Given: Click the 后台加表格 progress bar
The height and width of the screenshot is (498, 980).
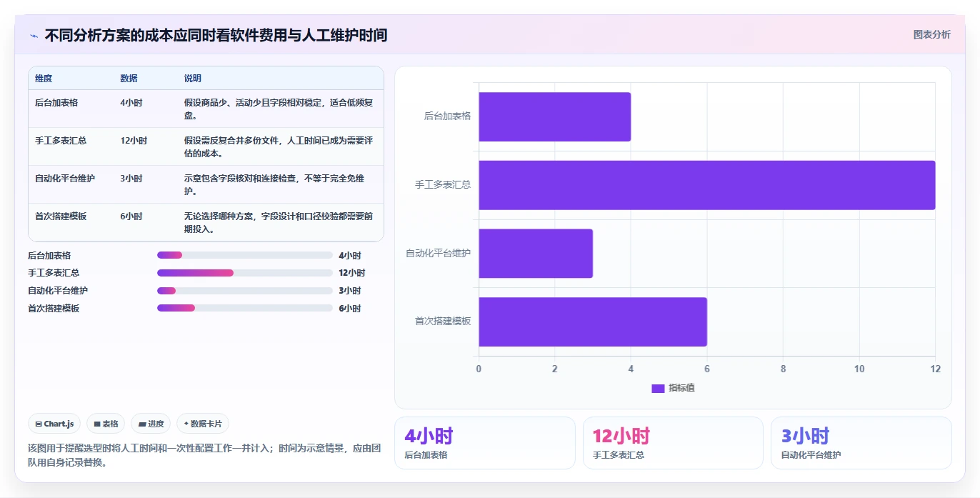Looking at the screenshot, I should tap(245, 255).
